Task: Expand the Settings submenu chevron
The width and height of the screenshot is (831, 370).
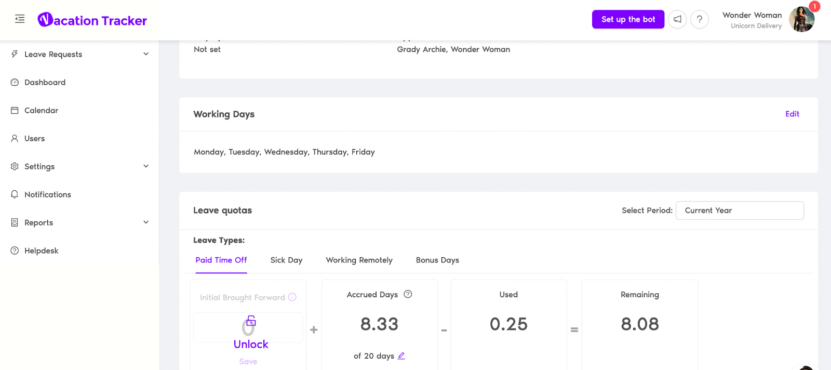Action: [x=146, y=166]
